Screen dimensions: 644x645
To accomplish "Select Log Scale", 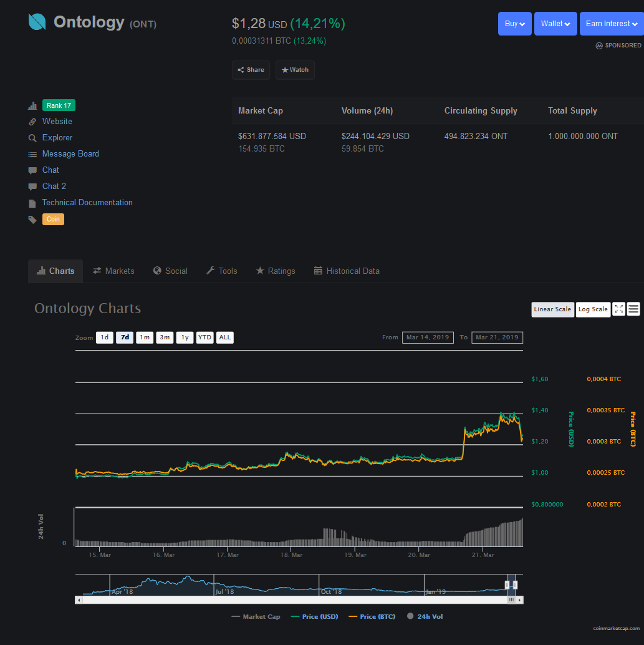I will 593,309.
